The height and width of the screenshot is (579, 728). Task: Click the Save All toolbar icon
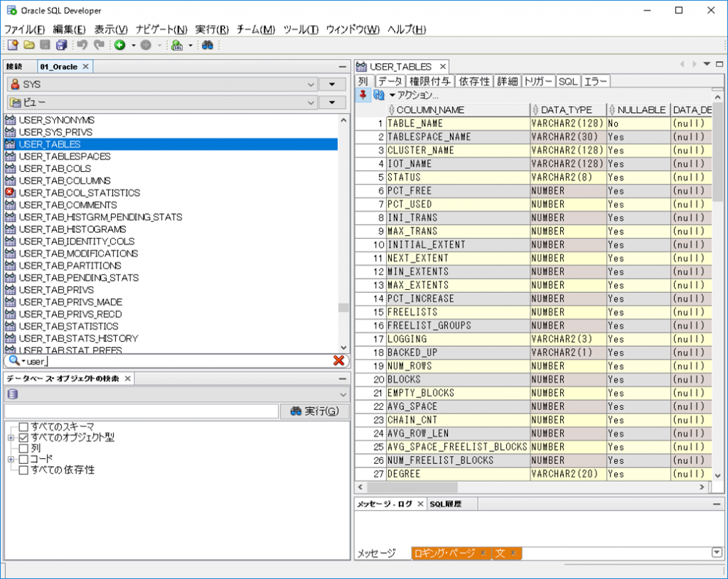click(61, 45)
